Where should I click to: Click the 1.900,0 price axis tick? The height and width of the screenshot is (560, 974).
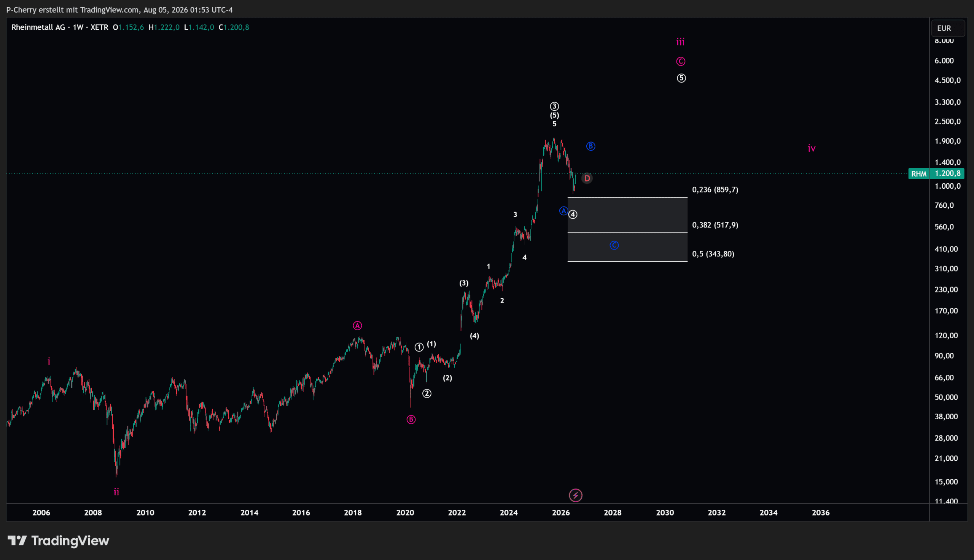(x=947, y=141)
